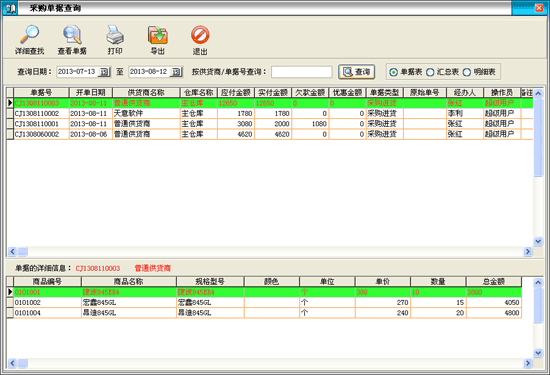
Task: Click the 退出 exit icon
Action: click(x=200, y=40)
